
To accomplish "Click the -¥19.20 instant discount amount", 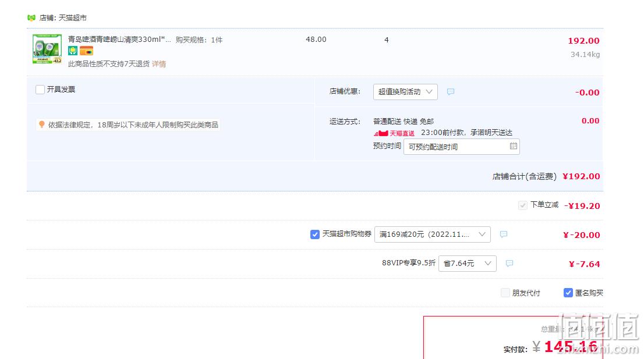I will 582,206.
